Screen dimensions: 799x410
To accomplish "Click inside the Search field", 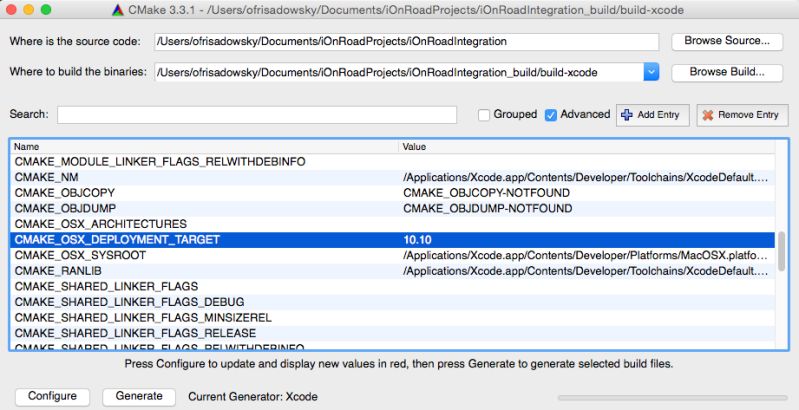I will 257,115.
